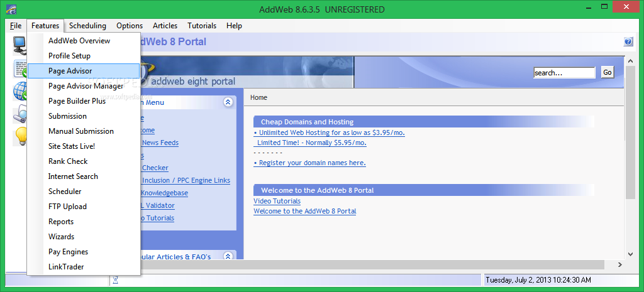The image size is (644, 292).
Task: Follow Unlimited Web Hosting $3.95/mo link
Action: [330, 132]
